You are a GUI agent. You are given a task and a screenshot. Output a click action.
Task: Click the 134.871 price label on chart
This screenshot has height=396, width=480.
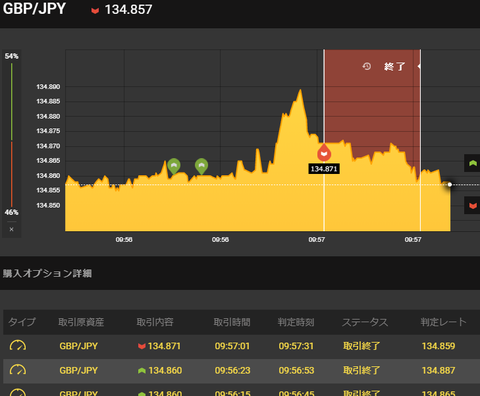[324, 169]
